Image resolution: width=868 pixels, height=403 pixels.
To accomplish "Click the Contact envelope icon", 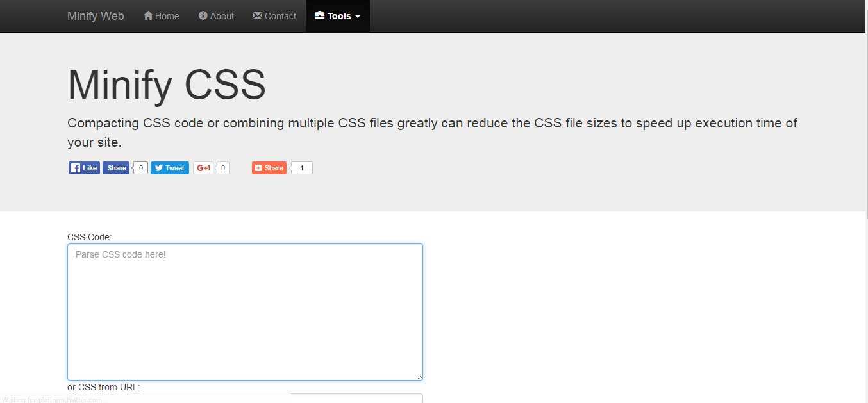I will [x=258, y=15].
